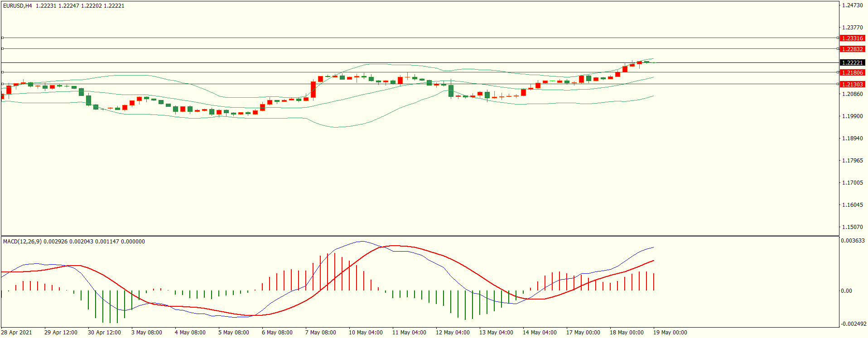Click the 1.17005 price axis value
Viewport: 868px width, 338px height.
[852, 183]
